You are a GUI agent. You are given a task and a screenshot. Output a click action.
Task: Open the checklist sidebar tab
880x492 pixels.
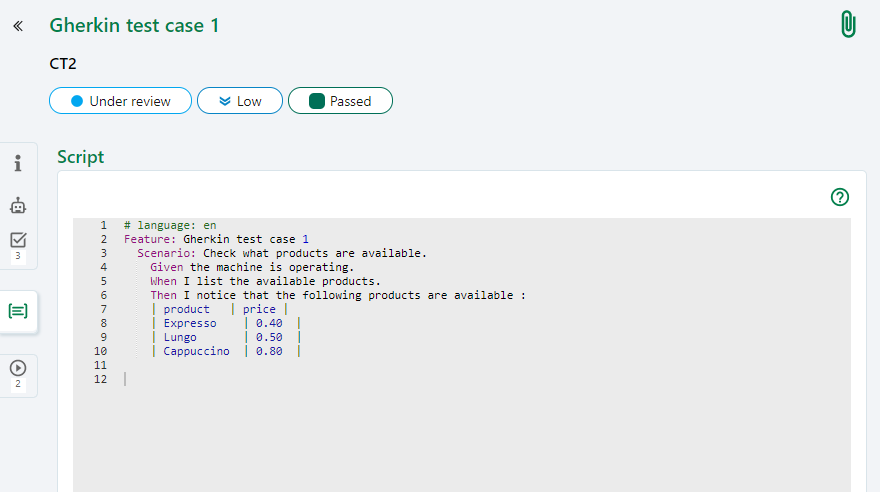pos(18,240)
